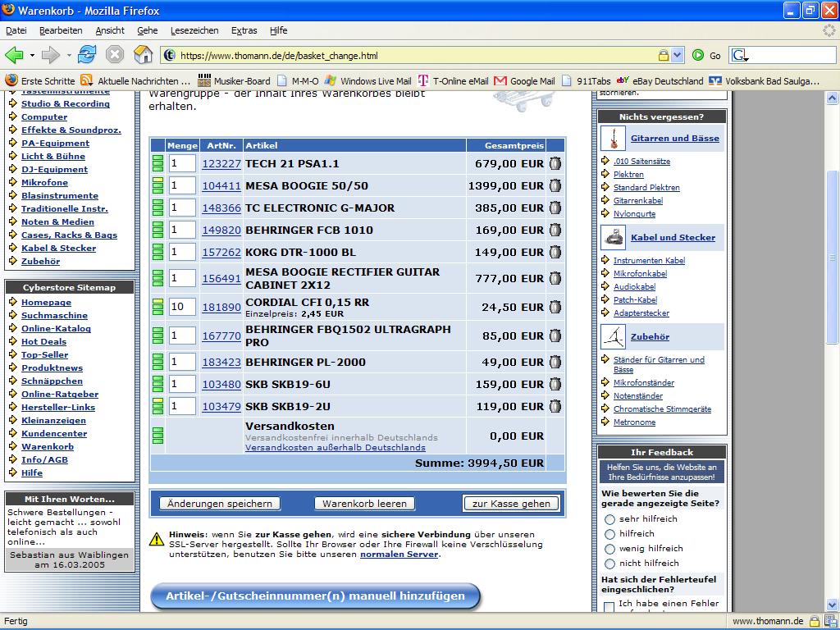840x630 pixels.
Task: Click the stop loading icon
Action: click(115, 55)
